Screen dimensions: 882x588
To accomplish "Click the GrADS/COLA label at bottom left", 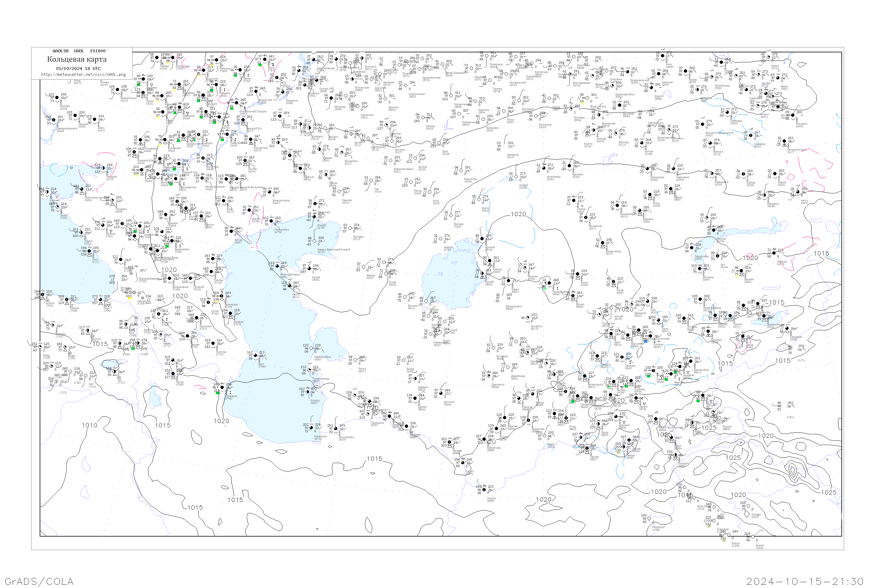I will pyautogui.click(x=39, y=581).
